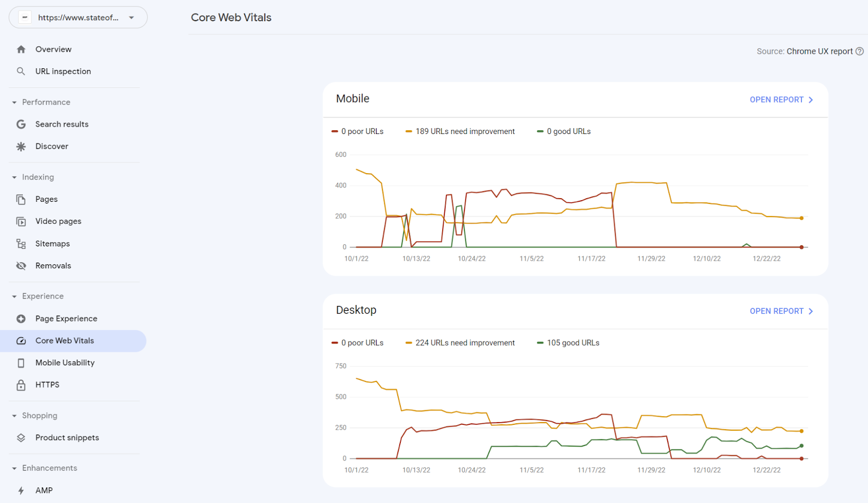Click the Discover asterisk icon

click(x=21, y=147)
